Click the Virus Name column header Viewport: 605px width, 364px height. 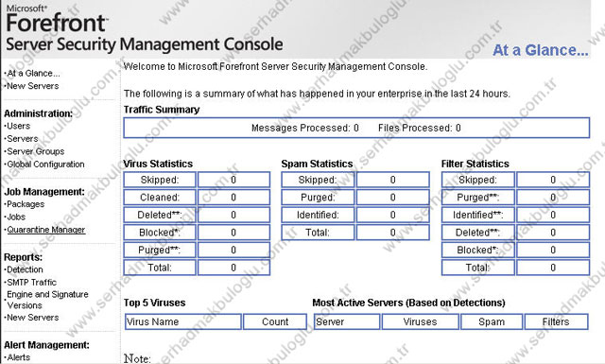coord(183,321)
